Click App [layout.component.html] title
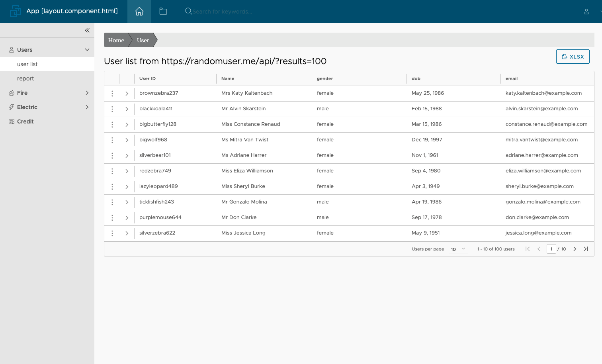 coord(72,11)
